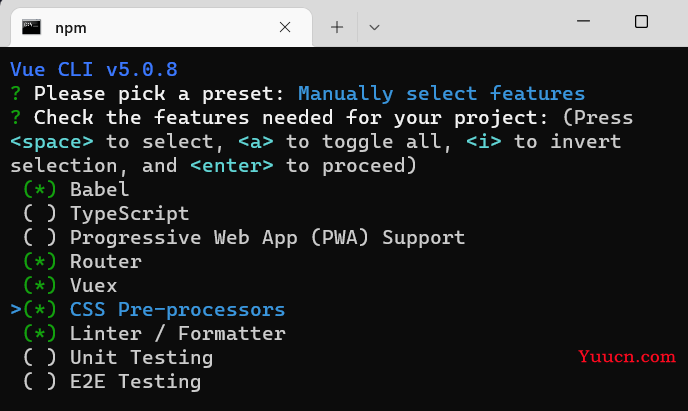Maximize the terminal window
688x411 pixels.
641,21
